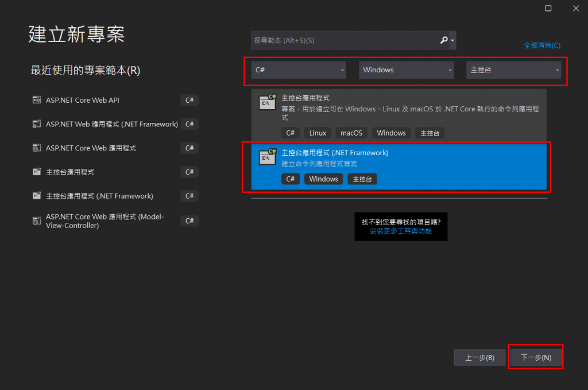Choose recent ASP.NET Core Web 應用程式

[x=115, y=148]
